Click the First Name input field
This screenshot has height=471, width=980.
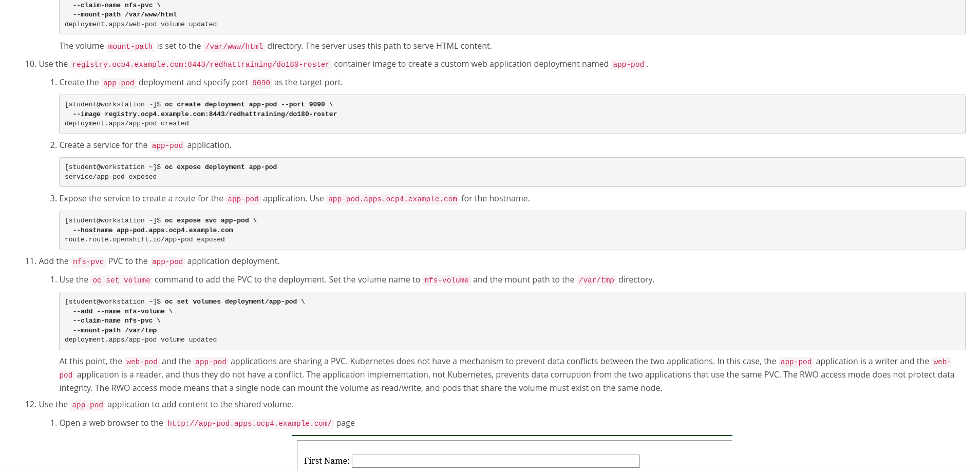(495, 461)
